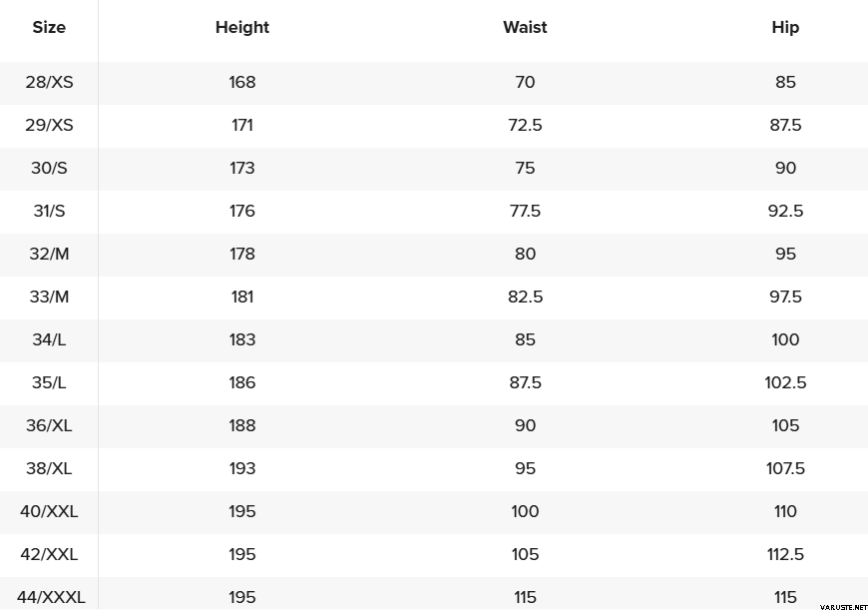
Task: Click the 30/S size cell
Action: pyautogui.click(x=49, y=168)
